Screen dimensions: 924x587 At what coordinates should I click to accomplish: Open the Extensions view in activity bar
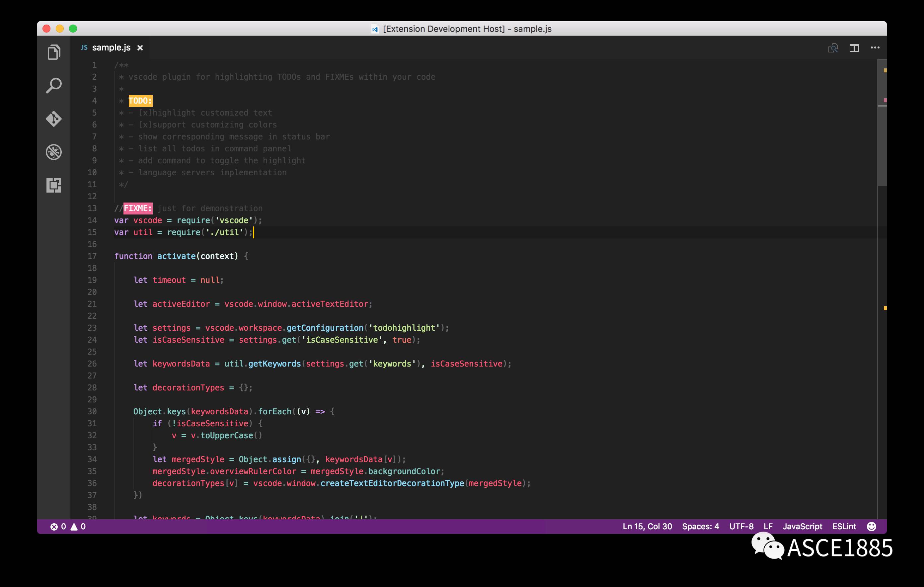[54, 185]
